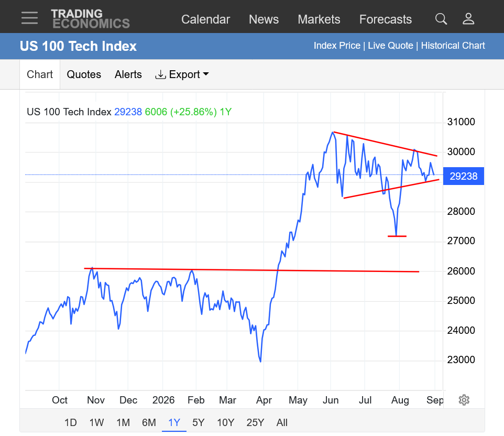Open the Historical Chart link

click(x=453, y=46)
